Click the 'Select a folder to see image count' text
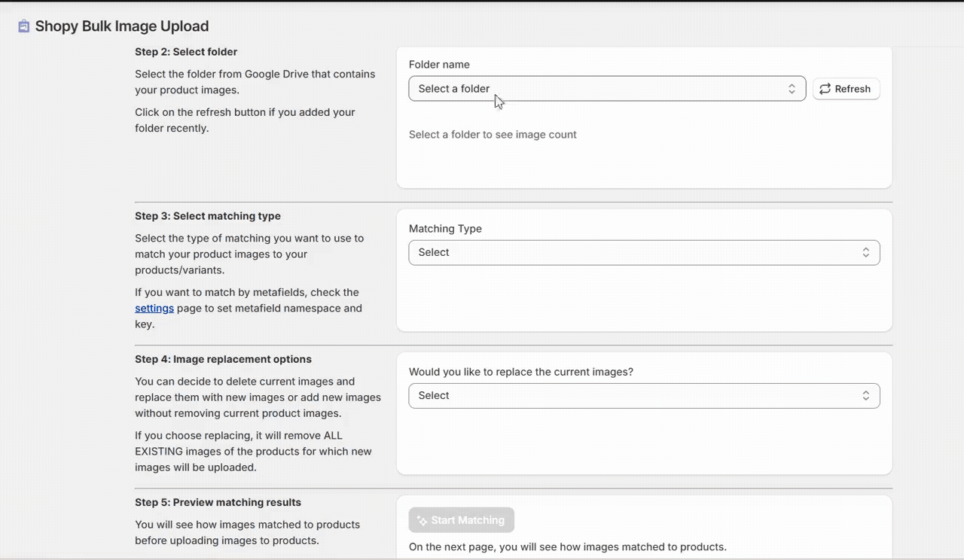This screenshot has width=964, height=560. tap(493, 135)
